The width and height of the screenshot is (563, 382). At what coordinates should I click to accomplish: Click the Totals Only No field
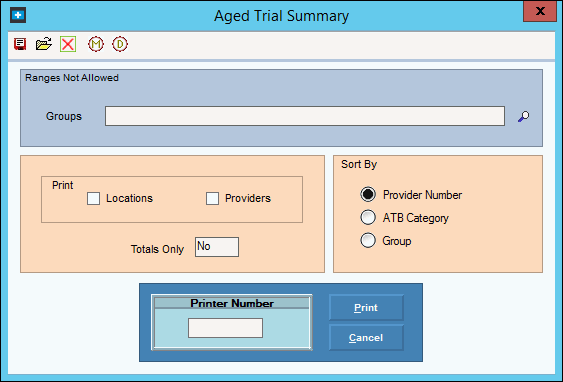[x=217, y=247]
